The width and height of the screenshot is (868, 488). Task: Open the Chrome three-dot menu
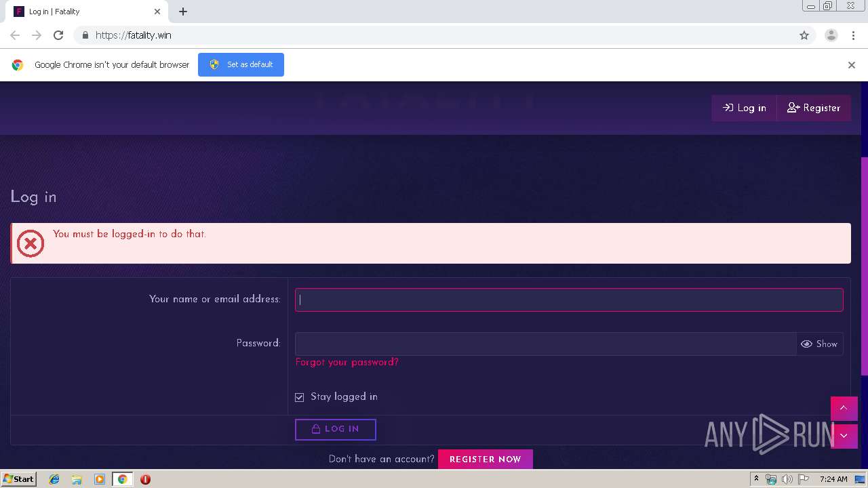[853, 35]
